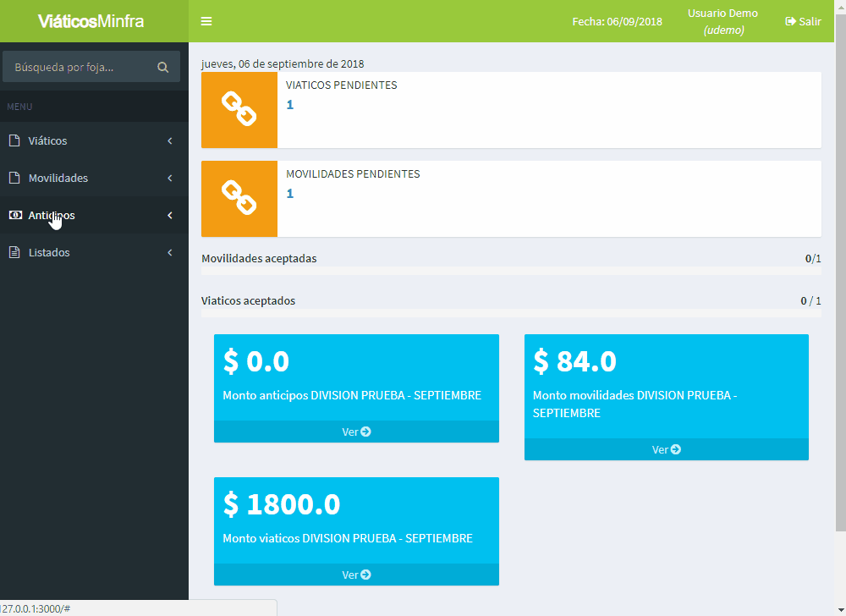Viewport: 846px width, 616px height.
Task: Click the search magnifier icon
Action: point(162,67)
